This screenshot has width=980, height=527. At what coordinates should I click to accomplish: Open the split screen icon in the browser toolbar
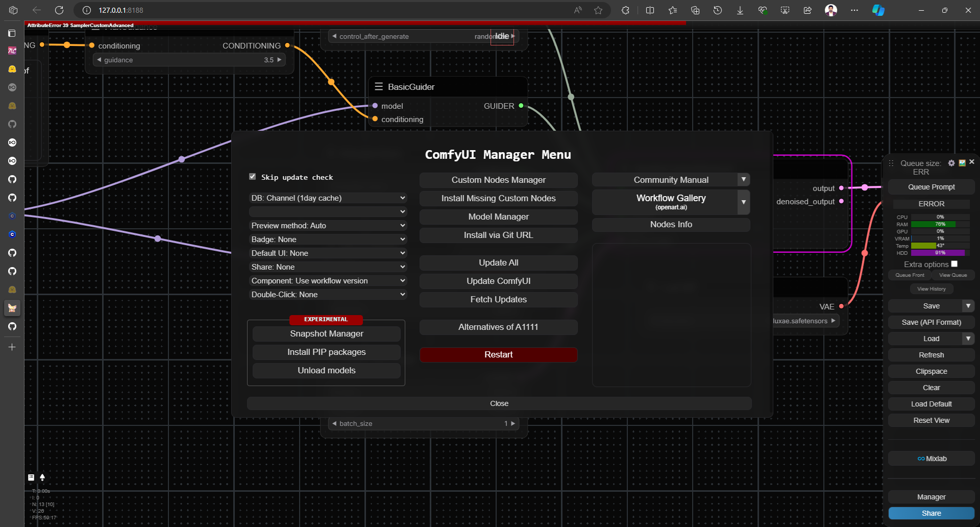[x=650, y=10]
